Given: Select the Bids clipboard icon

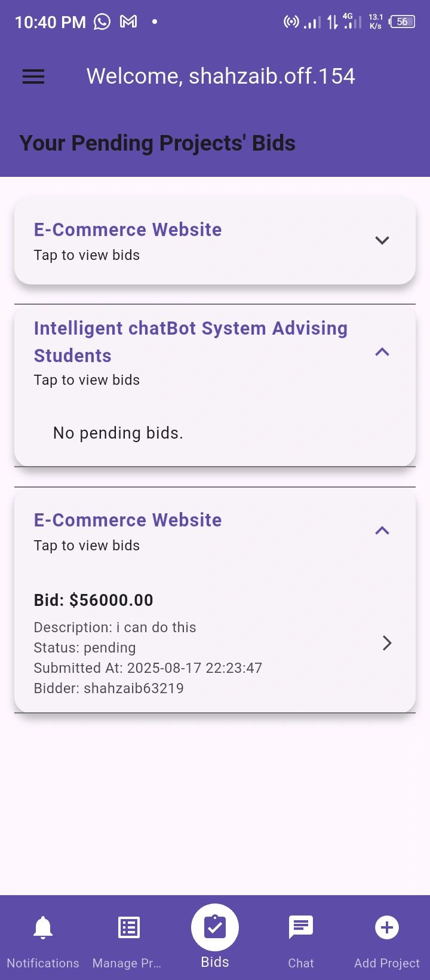Looking at the screenshot, I should [215, 927].
